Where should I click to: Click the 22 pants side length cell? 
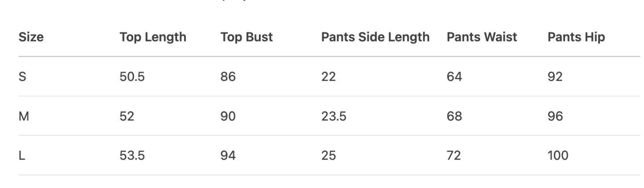[x=328, y=77]
